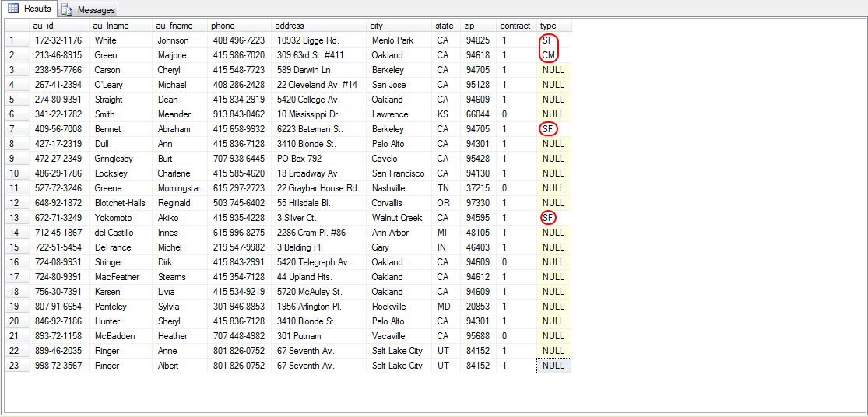Select row header number 1
Image resolution: width=868 pixels, height=417 pixels.
tap(16, 40)
